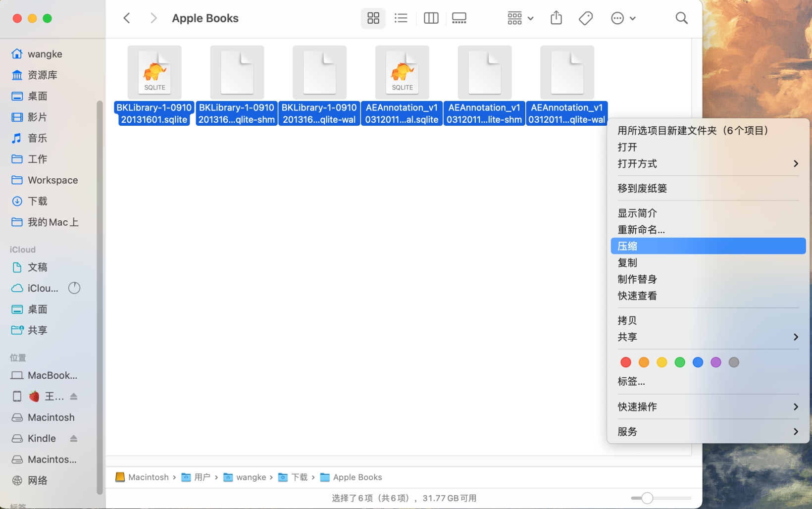Expand the 打开方式 submenu

click(708, 163)
